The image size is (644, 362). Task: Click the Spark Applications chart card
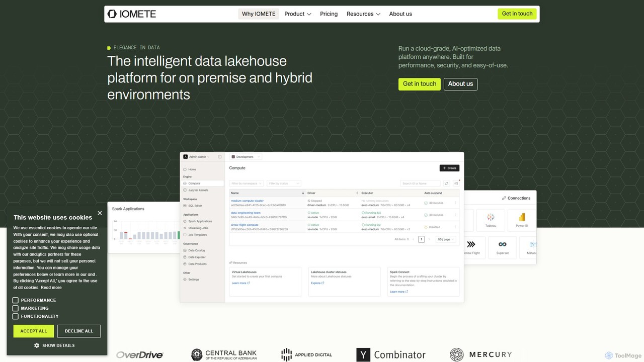point(143,228)
